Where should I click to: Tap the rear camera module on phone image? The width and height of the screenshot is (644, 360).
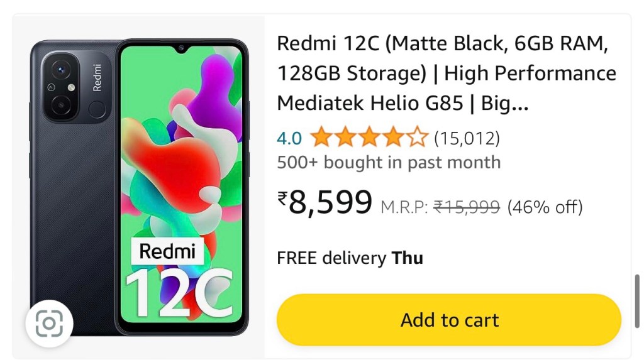62,87
